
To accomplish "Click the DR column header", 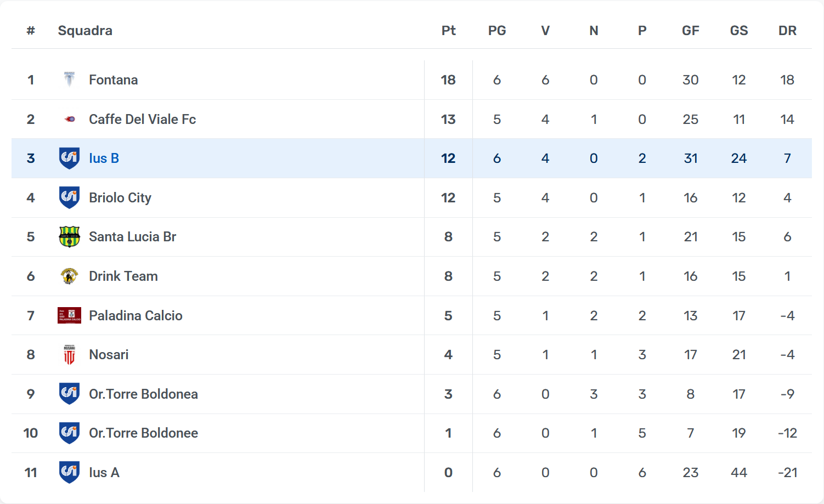I will [787, 31].
